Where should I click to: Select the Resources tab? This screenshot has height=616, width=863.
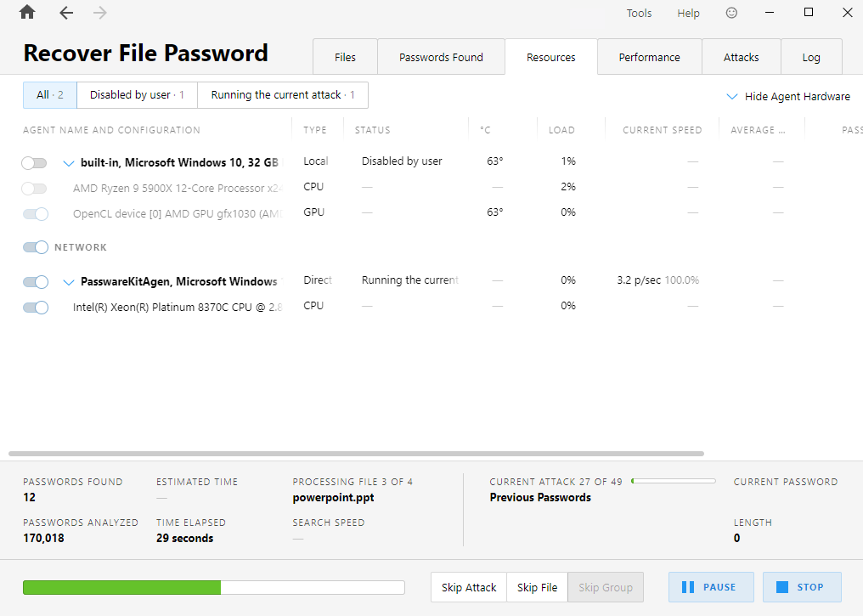(551, 57)
